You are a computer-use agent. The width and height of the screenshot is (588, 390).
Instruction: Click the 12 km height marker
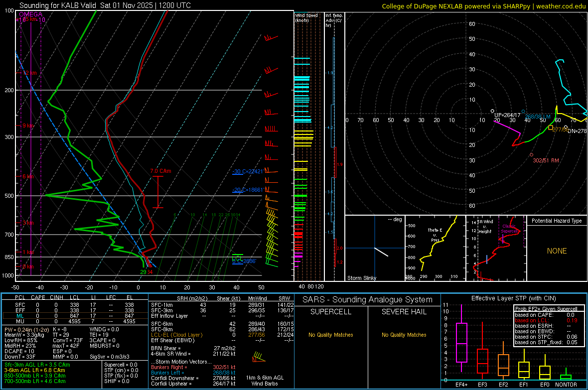(29, 73)
